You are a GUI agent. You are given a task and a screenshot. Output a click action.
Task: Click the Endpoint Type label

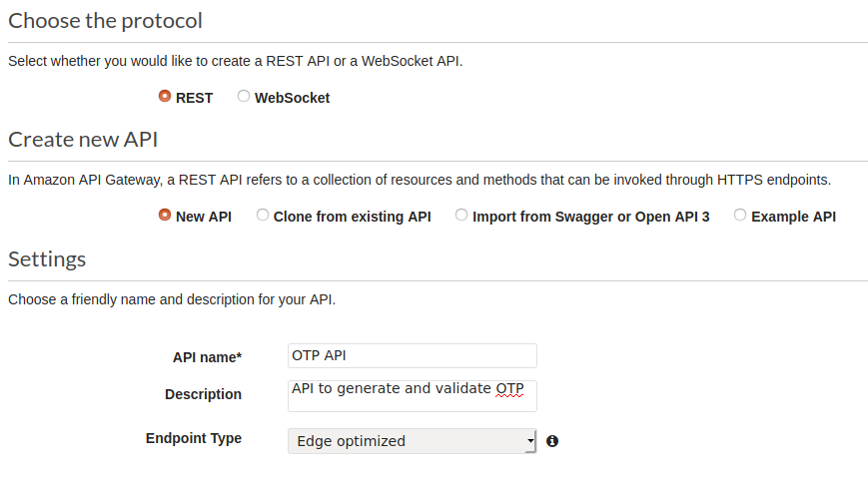pyautogui.click(x=194, y=438)
